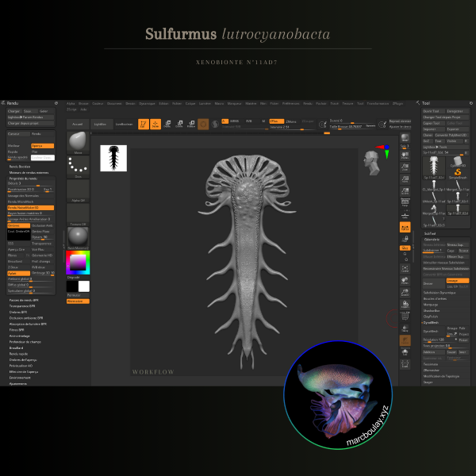Screen dimensions: 476x476
Task: Toggle ZMoins mode
Action: point(291,121)
